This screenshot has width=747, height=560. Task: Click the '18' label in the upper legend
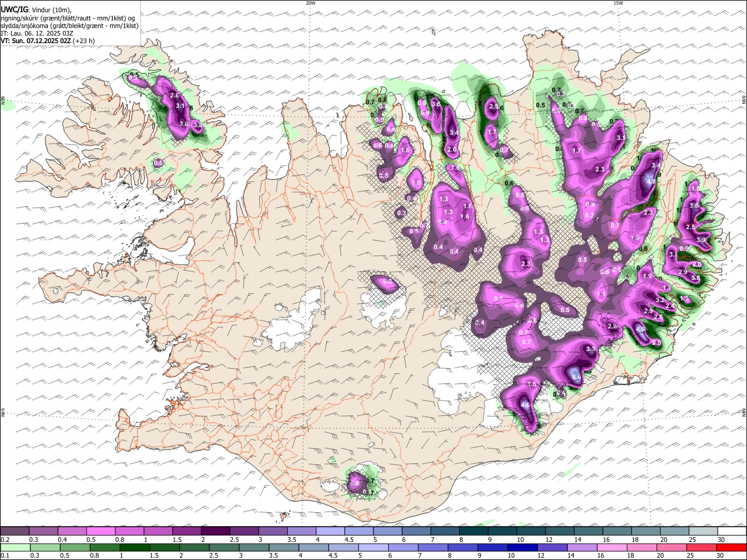coord(636,539)
